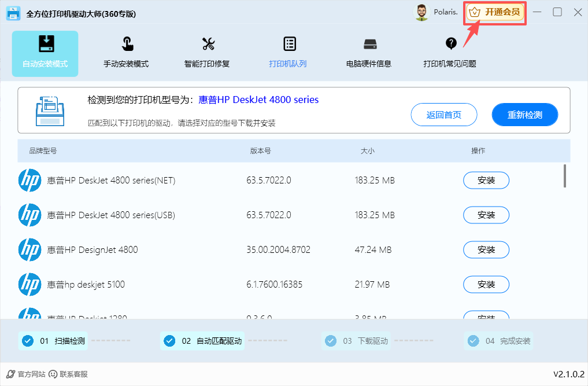Image resolution: width=588 pixels, height=386 pixels.
Task: Open 智能打印修复 repair tools
Action: click(x=207, y=53)
